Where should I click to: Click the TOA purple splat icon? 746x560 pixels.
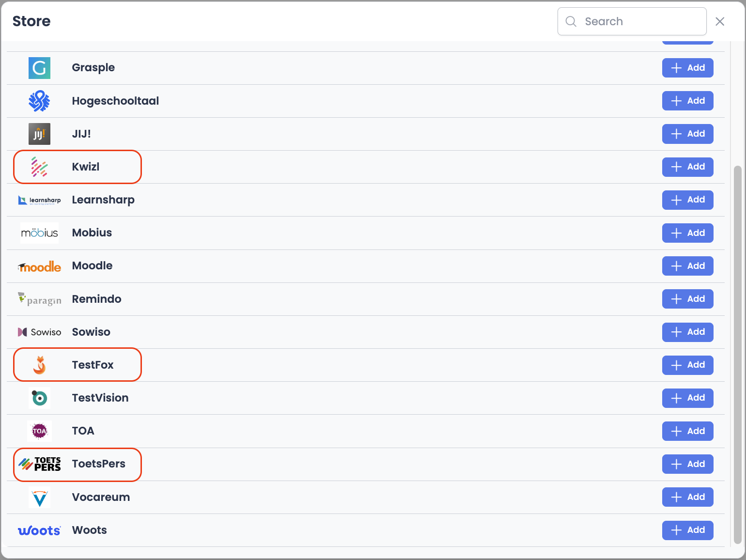(39, 431)
